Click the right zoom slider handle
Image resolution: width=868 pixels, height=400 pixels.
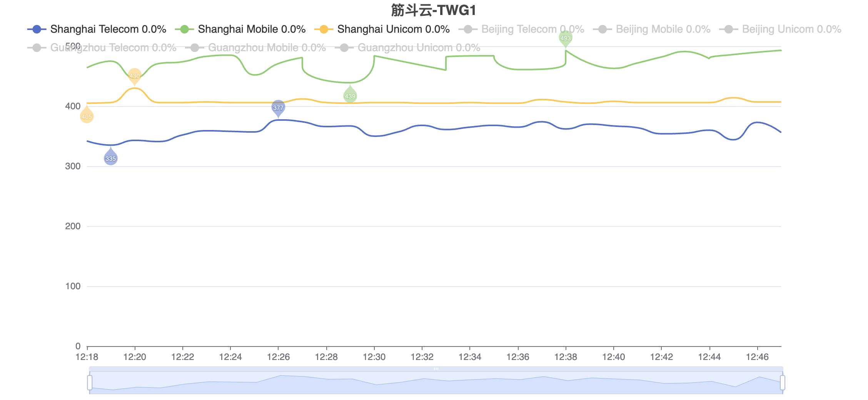pos(783,383)
